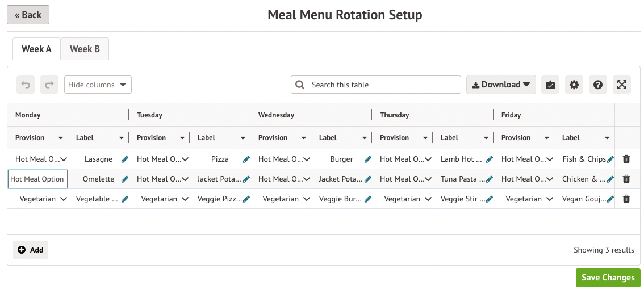
Task: Delete the first row with trash icon
Action: pyautogui.click(x=626, y=159)
